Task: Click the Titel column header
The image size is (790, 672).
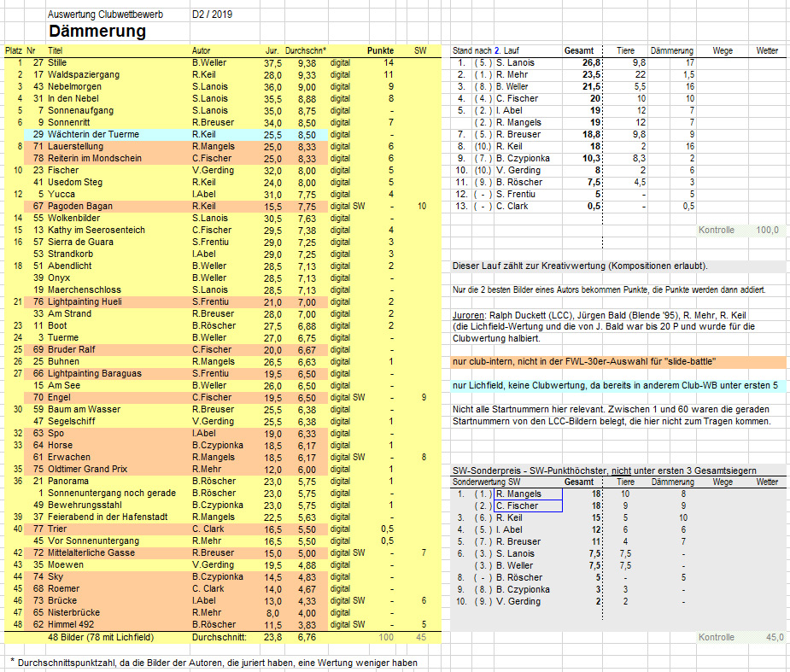Action: (x=56, y=51)
